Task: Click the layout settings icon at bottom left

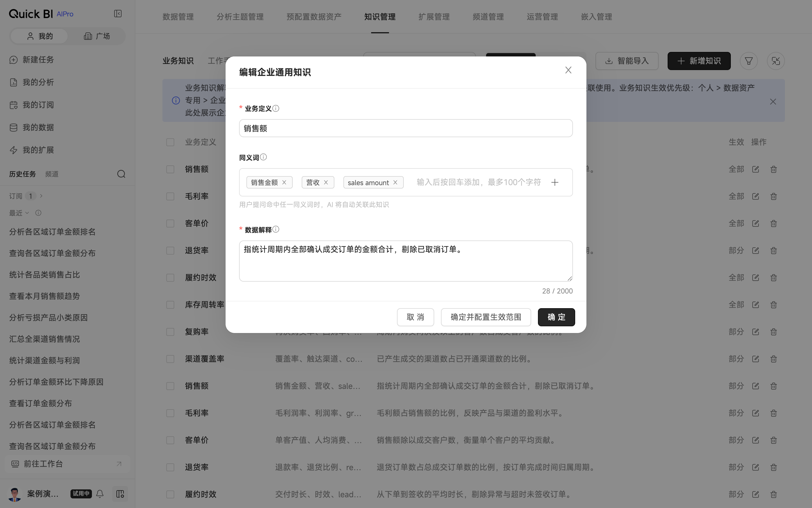Action: tap(120, 494)
